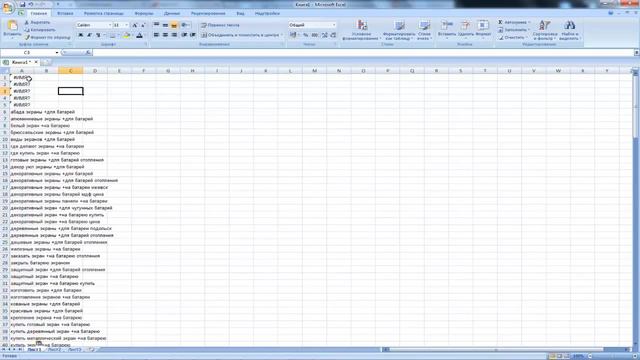640x360 pixels.
Task: Align text left
Action: click(x=156, y=36)
